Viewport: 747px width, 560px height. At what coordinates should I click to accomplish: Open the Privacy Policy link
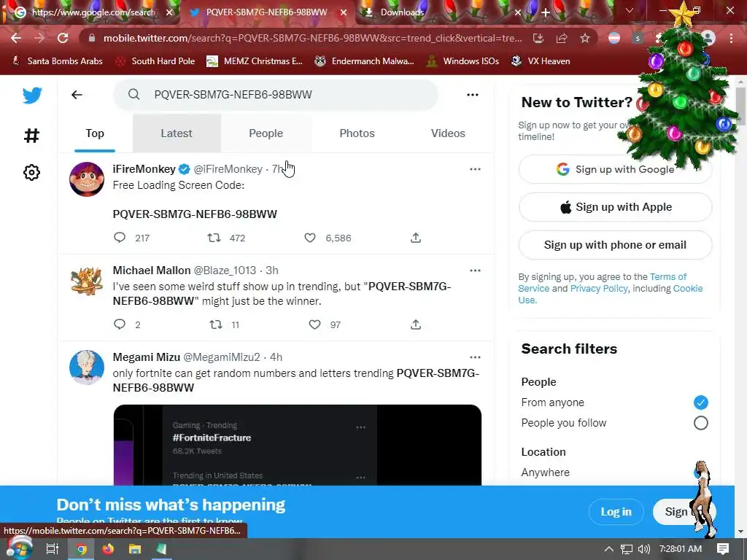[x=599, y=288]
